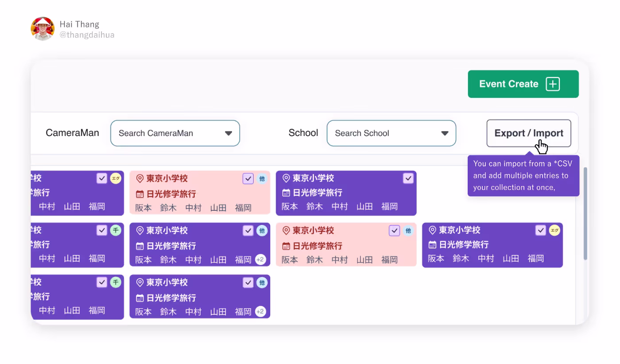
Task: Click the vertical scrollbar beside the cards
Action: [585, 213]
